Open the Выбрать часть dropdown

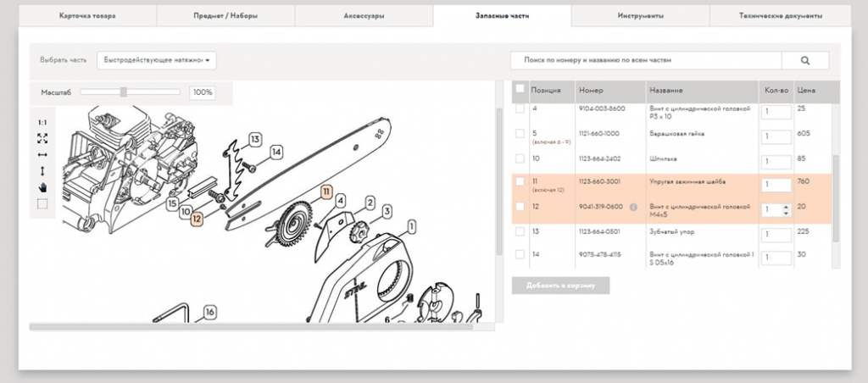point(156,60)
